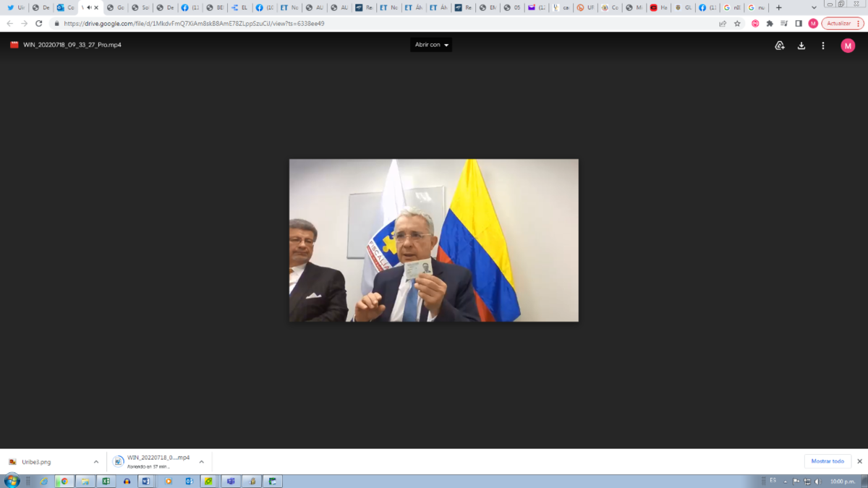The image size is (868, 488).
Task: Close the downloads bar
Action: point(859,461)
